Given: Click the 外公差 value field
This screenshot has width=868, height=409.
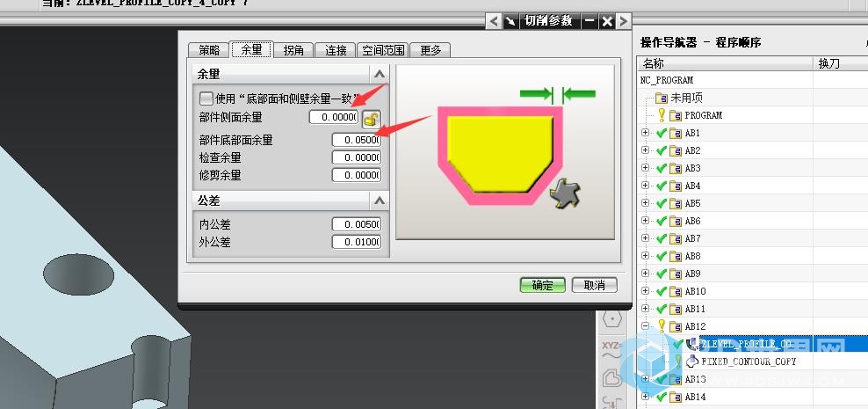Looking at the screenshot, I should click(357, 242).
